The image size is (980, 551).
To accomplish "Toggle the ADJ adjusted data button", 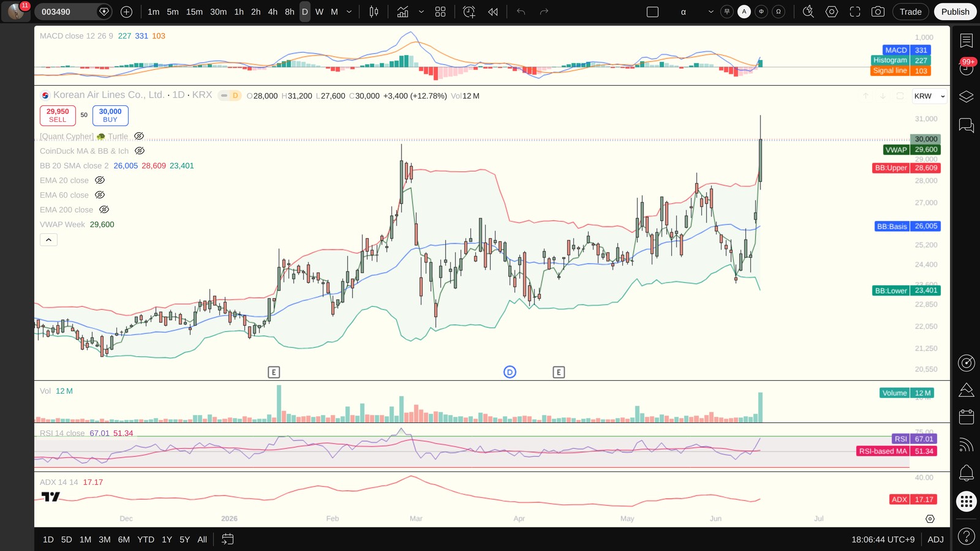I will point(935,539).
